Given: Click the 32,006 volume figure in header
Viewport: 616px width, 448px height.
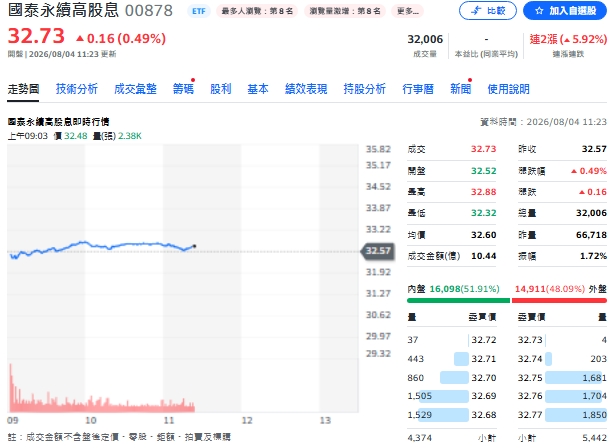Looking at the screenshot, I should [x=425, y=39].
